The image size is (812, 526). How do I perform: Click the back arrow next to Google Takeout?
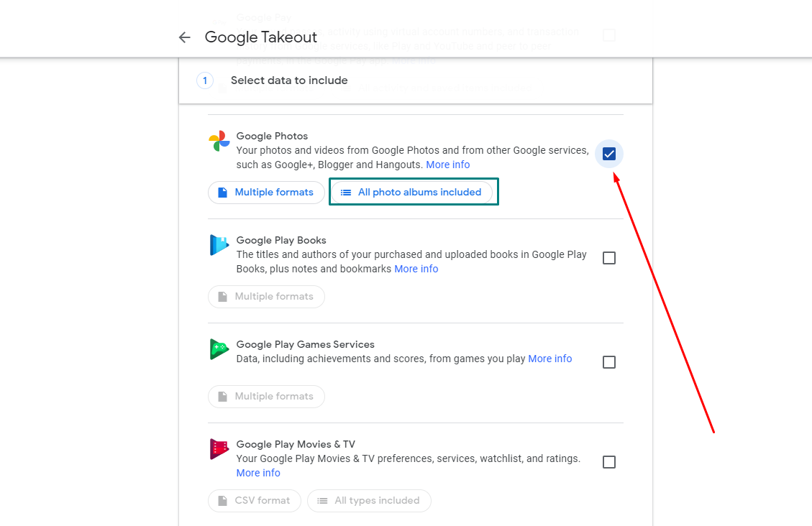[185, 37]
